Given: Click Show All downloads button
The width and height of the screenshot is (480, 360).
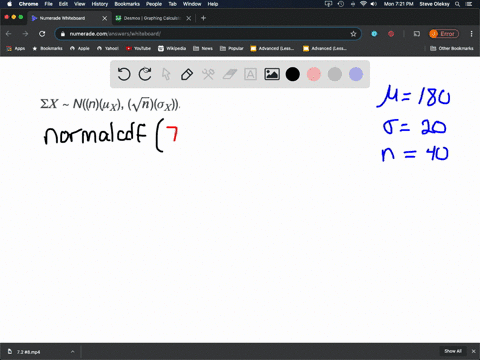Looking at the screenshot, I should pos(453,351).
